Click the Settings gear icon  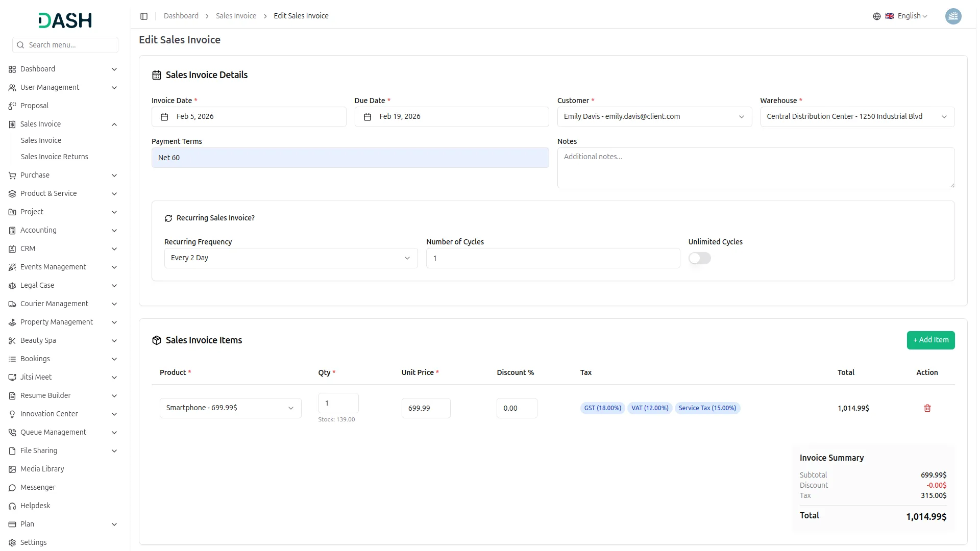click(x=12, y=543)
